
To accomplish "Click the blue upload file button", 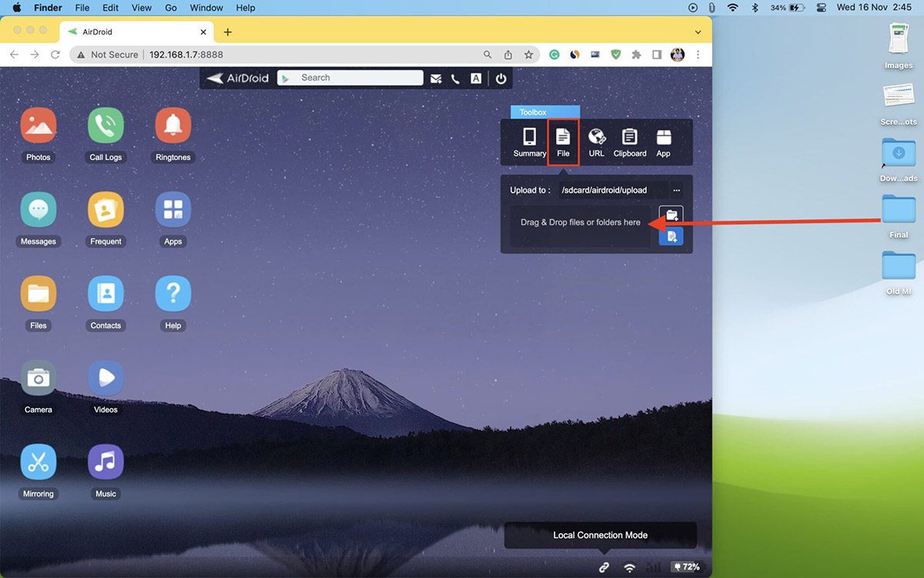I will [x=671, y=237].
